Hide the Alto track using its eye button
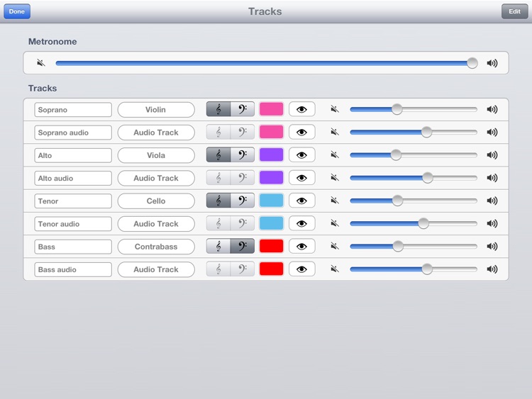The image size is (532, 399). click(302, 155)
